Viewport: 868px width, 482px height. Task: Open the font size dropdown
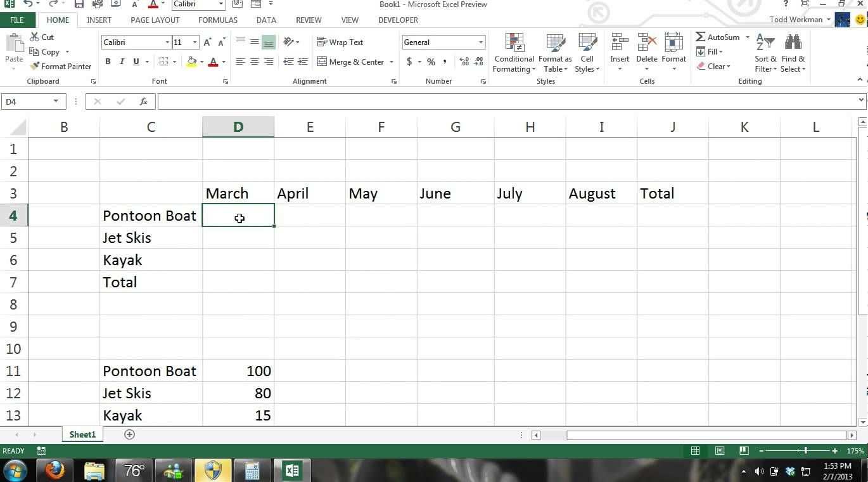pos(195,42)
